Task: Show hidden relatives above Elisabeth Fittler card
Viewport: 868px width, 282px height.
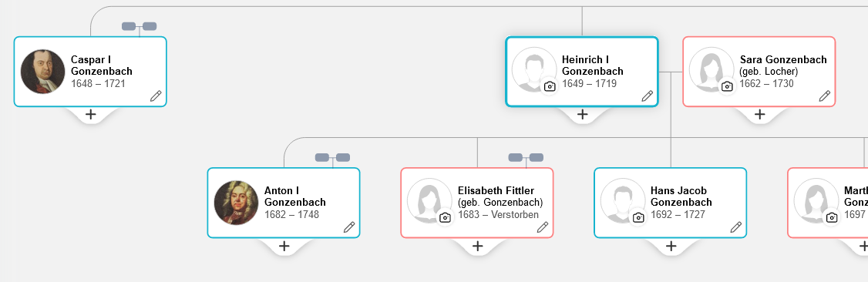Action: 526,158
